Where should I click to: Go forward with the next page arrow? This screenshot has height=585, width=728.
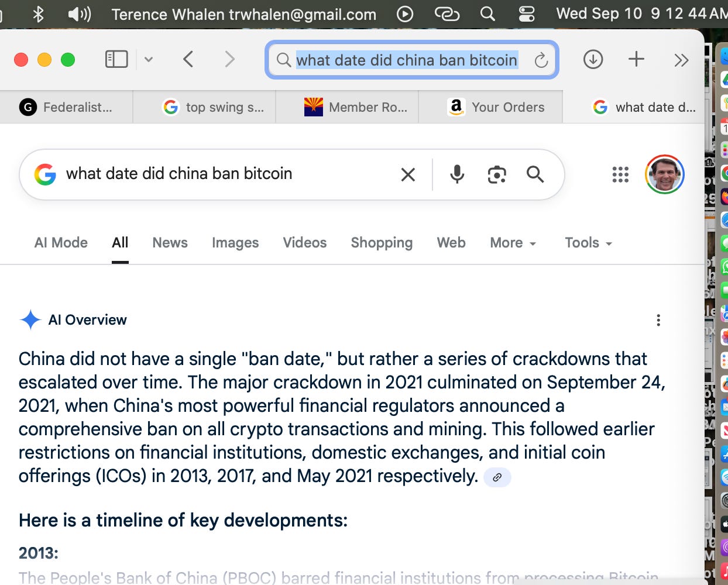[x=230, y=59]
